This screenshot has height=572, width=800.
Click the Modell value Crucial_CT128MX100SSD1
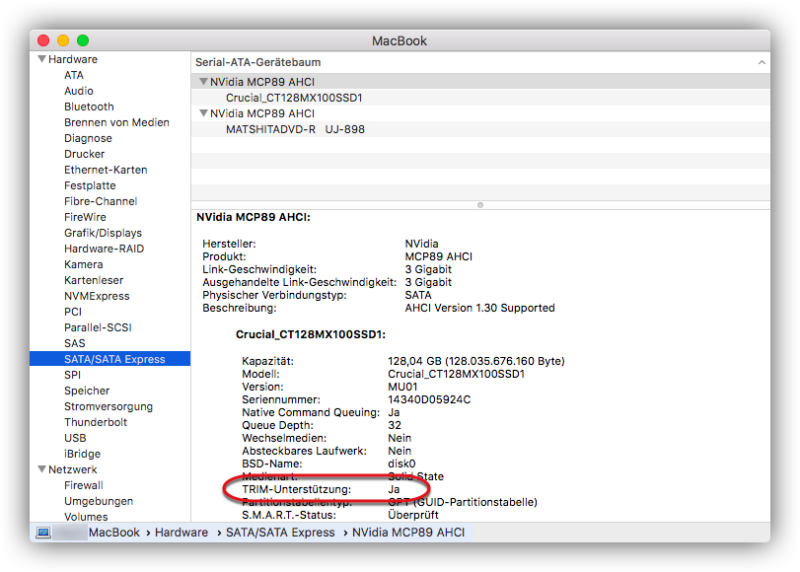pos(456,374)
